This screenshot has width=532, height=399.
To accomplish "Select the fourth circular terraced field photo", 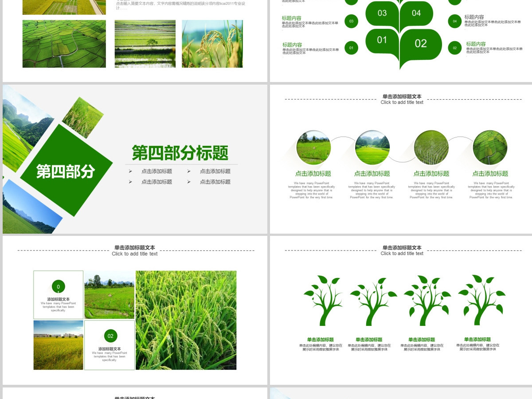I will point(490,148).
